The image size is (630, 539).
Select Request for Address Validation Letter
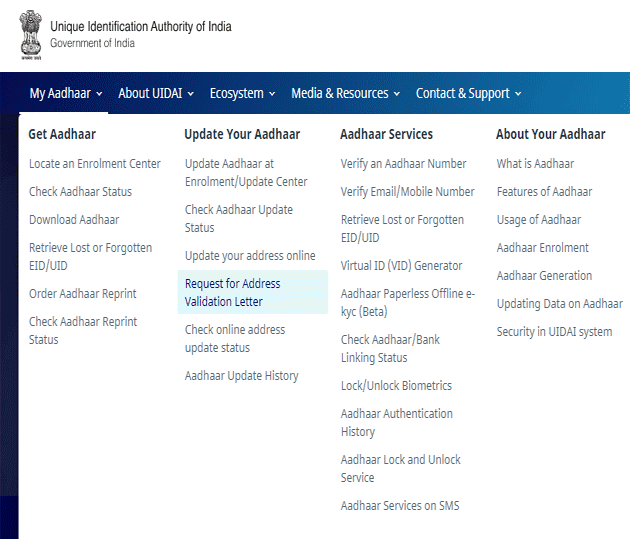click(x=253, y=292)
